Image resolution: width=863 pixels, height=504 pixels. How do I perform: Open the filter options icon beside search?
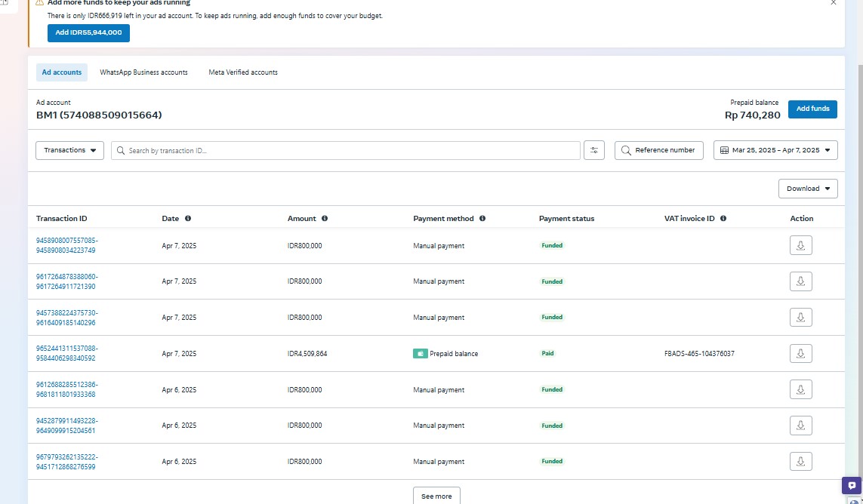point(594,150)
